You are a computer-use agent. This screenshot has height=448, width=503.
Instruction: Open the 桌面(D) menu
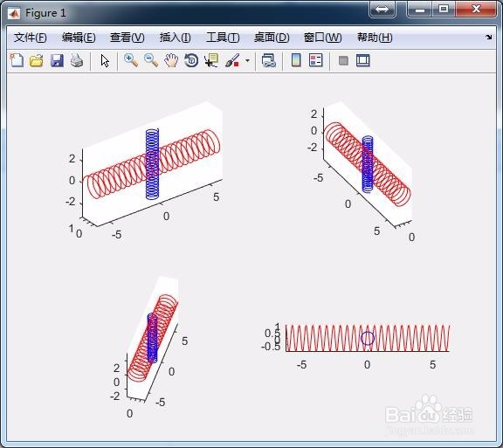click(272, 38)
